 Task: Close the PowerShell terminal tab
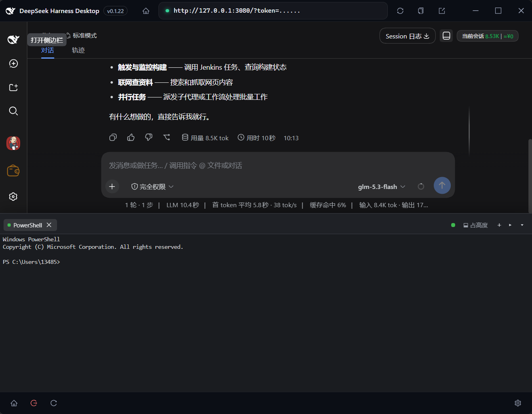pyautogui.click(x=49, y=225)
